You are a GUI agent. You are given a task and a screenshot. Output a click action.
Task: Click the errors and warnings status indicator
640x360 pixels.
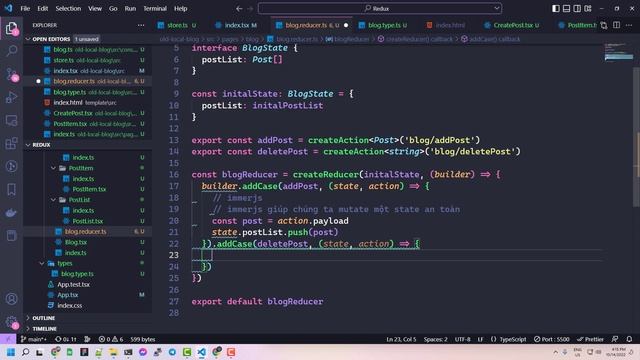click(x=111, y=339)
